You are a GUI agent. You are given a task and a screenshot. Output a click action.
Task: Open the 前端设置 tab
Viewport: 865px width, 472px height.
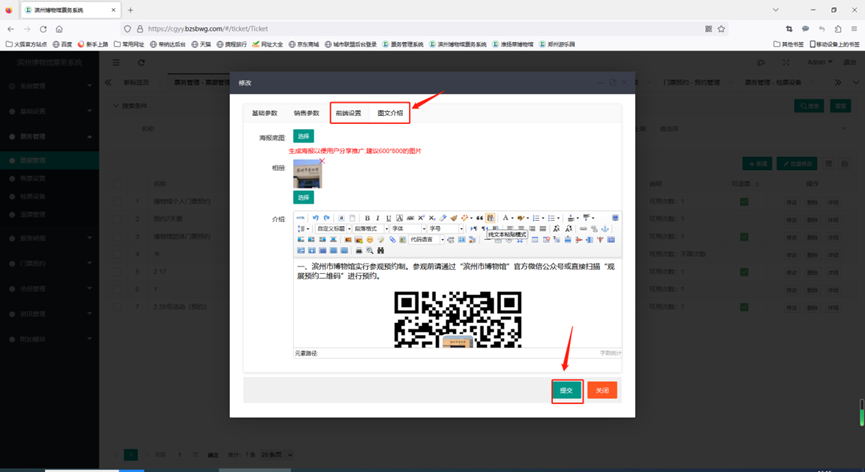coord(348,113)
